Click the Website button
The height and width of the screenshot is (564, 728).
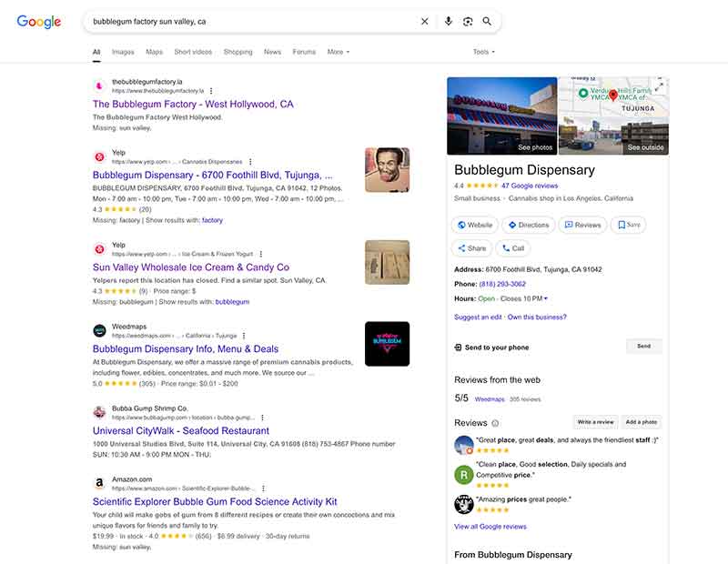(x=474, y=225)
